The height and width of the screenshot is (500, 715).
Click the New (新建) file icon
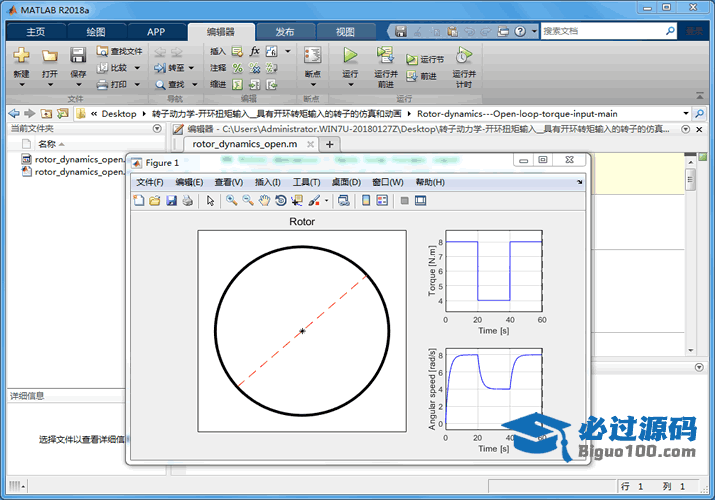pos(21,56)
